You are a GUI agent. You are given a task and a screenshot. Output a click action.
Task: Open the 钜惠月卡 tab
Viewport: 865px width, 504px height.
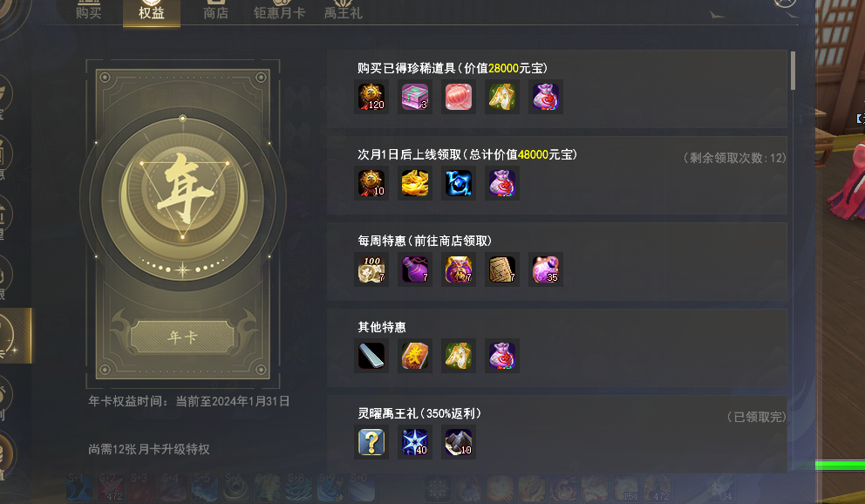(x=279, y=11)
